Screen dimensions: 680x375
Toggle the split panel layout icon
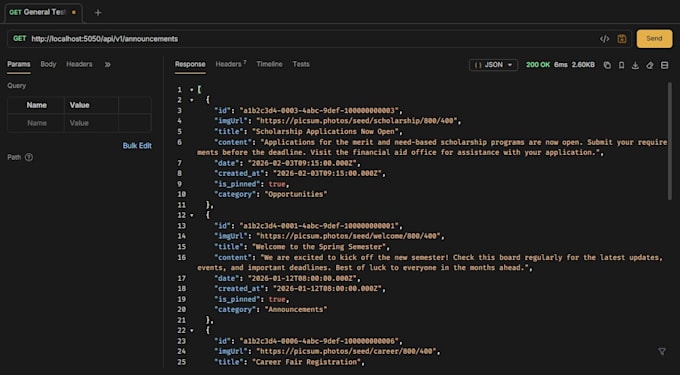coord(664,65)
